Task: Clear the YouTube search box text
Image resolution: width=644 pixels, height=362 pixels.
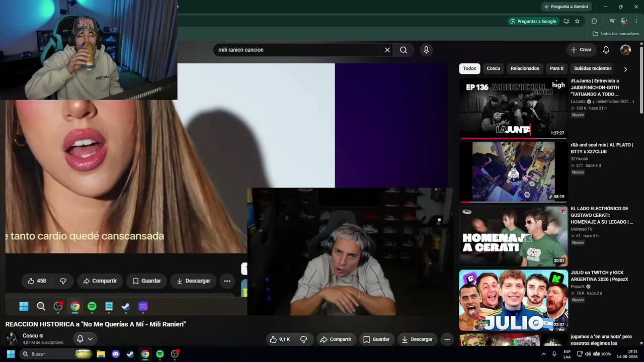Action: pyautogui.click(x=387, y=50)
